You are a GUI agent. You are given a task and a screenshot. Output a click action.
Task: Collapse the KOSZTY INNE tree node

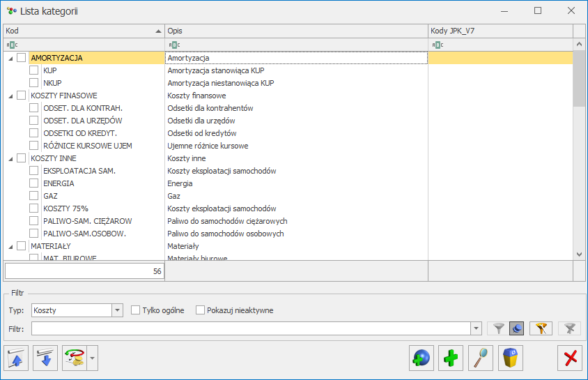pos(10,158)
